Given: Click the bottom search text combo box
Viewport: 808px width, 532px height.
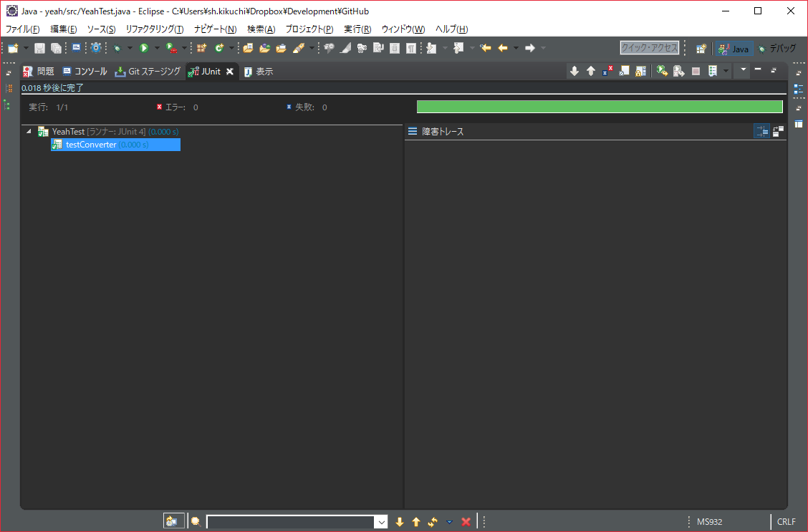Looking at the screenshot, I should pyautogui.click(x=291, y=522).
